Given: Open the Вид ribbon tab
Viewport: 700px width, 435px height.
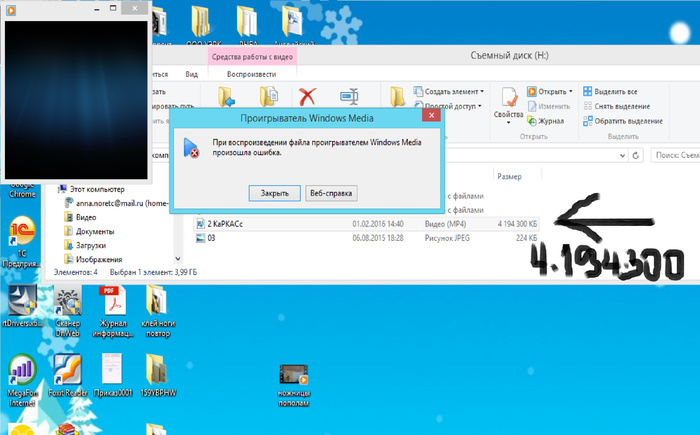Looking at the screenshot, I should pyautogui.click(x=192, y=74).
